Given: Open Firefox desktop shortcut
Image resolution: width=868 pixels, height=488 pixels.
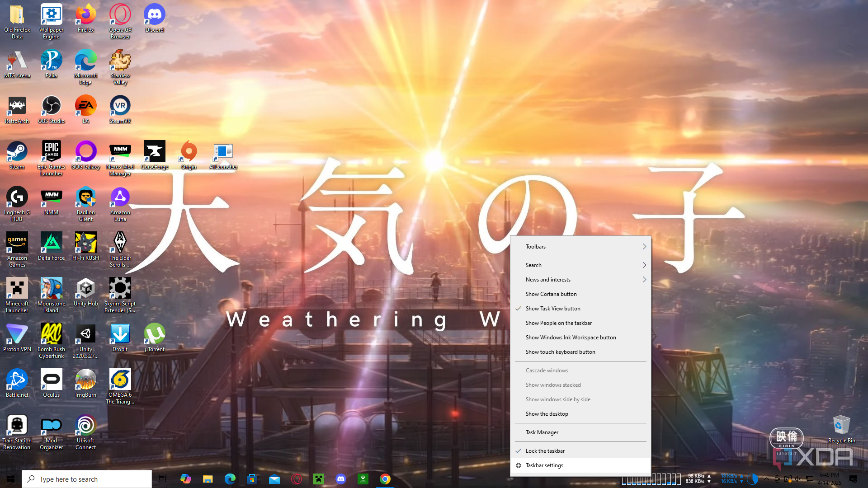Looking at the screenshot, I should pos(85,18).
